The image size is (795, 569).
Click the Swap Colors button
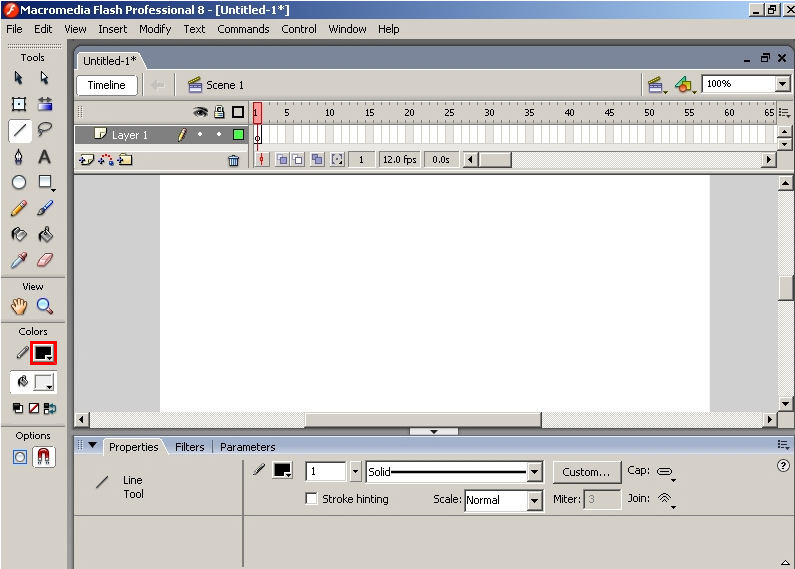click(x=50, y=408)
